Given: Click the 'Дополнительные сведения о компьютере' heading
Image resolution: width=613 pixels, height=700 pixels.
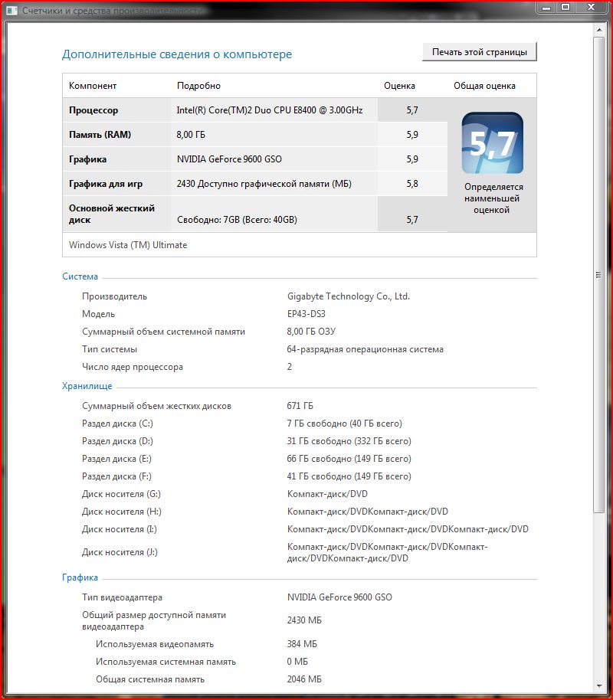Looking at the screenshot, I should pos(177,54).
